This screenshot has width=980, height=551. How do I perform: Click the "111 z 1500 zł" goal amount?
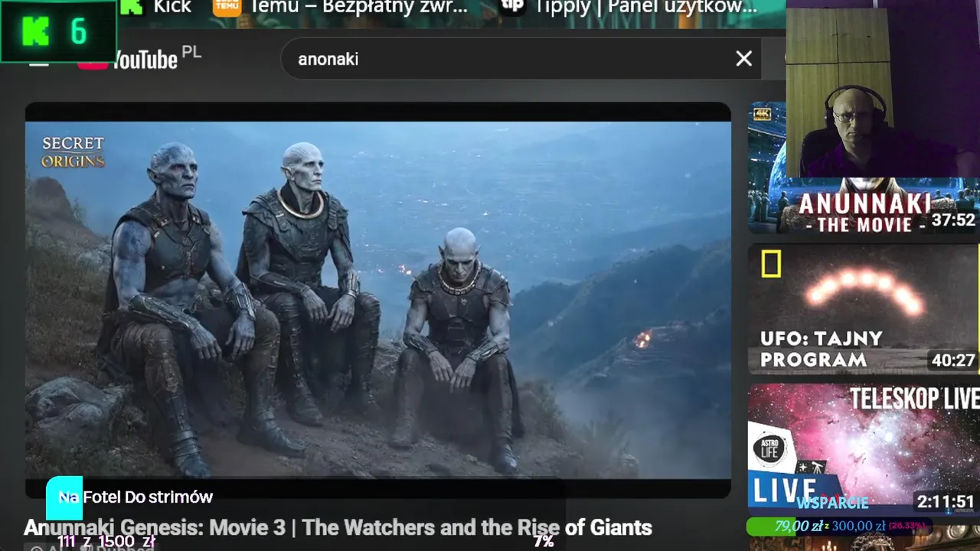(106, 542)
